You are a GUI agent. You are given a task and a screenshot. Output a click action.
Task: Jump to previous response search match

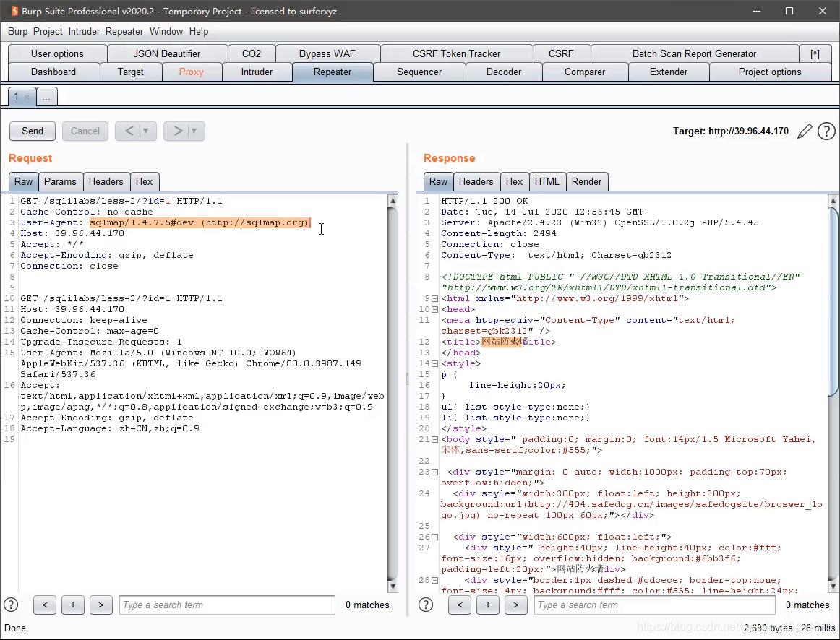click(460, 605)
